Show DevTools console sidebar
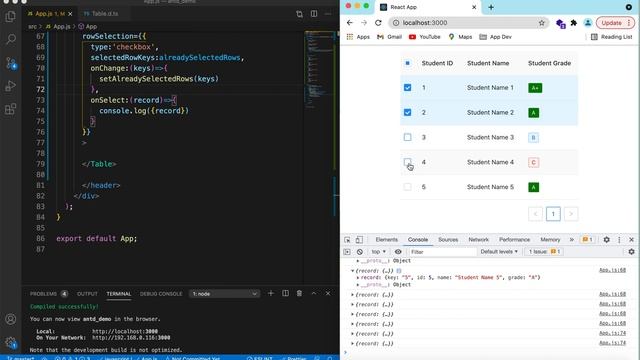Viewport: 640px width, 360px height. tap(347, 252)
